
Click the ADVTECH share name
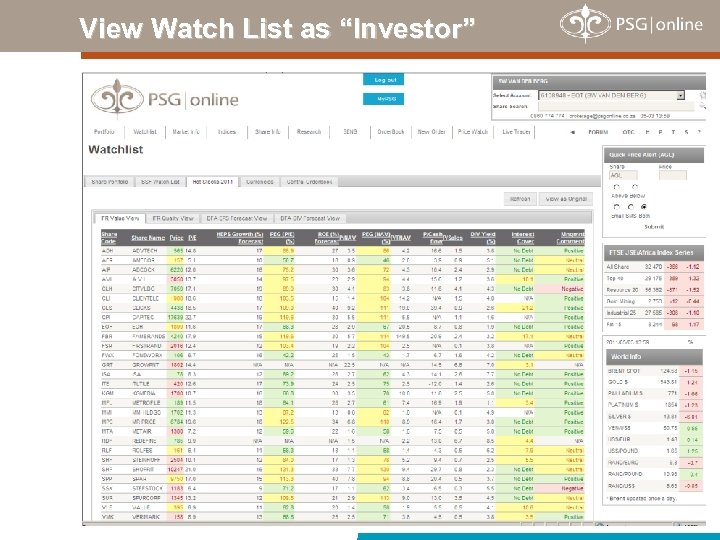point(145,251)
